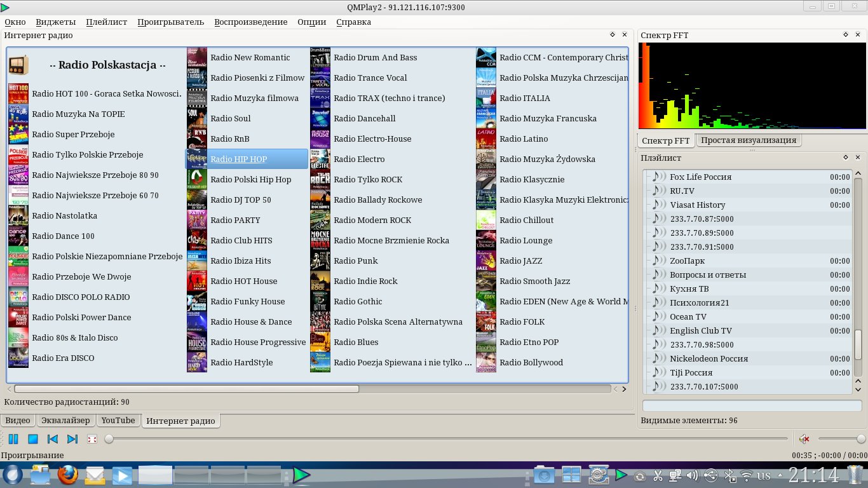Toggle fullscreen with the red-dot icon
868x488 pixels.
92,439
